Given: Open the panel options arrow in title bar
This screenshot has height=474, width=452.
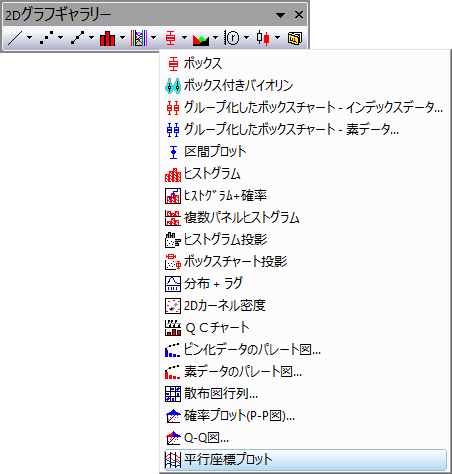Looking at the screenshot, I should point(280,15).
